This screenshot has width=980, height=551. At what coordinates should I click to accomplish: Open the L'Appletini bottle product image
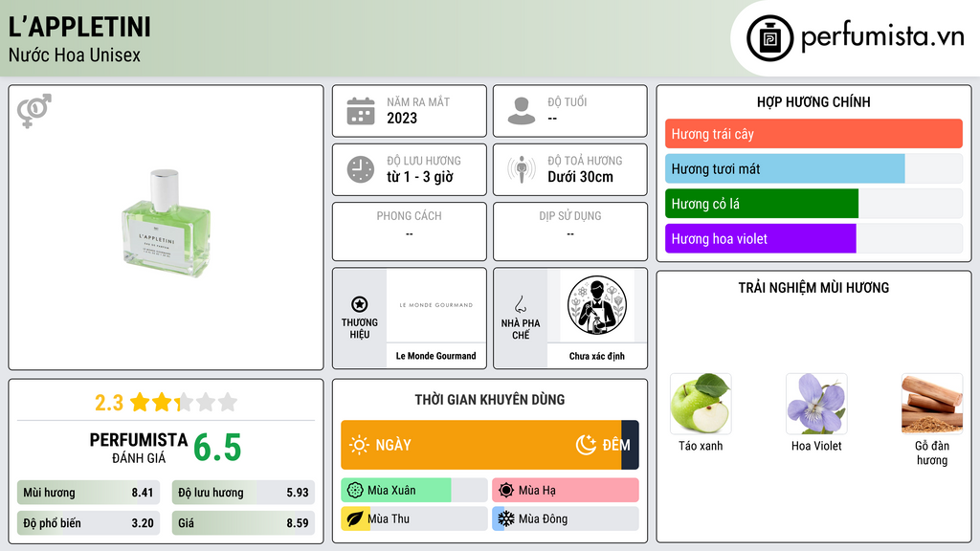pyautogui.click(x=166, y=224)
